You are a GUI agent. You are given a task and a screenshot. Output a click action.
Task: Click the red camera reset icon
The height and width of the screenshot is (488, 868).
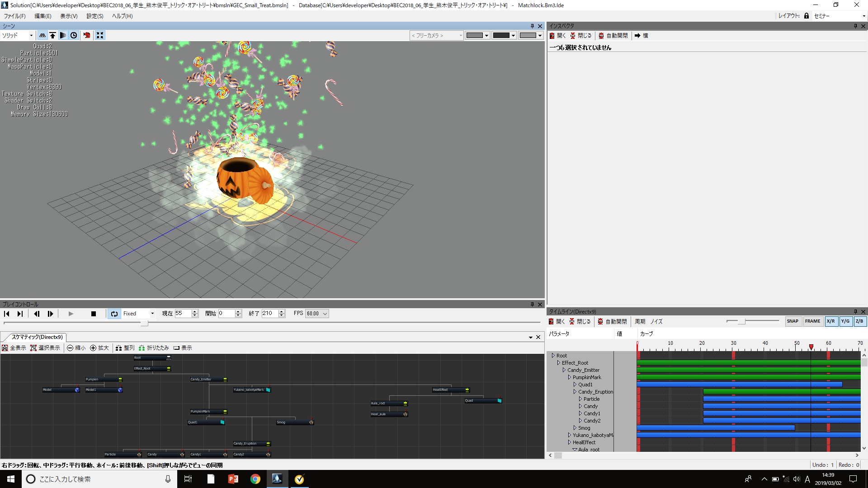click(87, 35)
